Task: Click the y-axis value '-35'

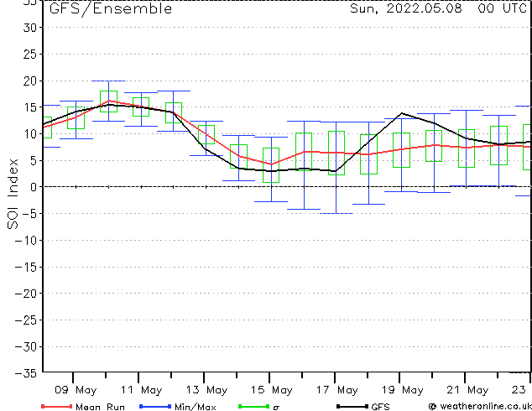Action: (x=26, y=373)
